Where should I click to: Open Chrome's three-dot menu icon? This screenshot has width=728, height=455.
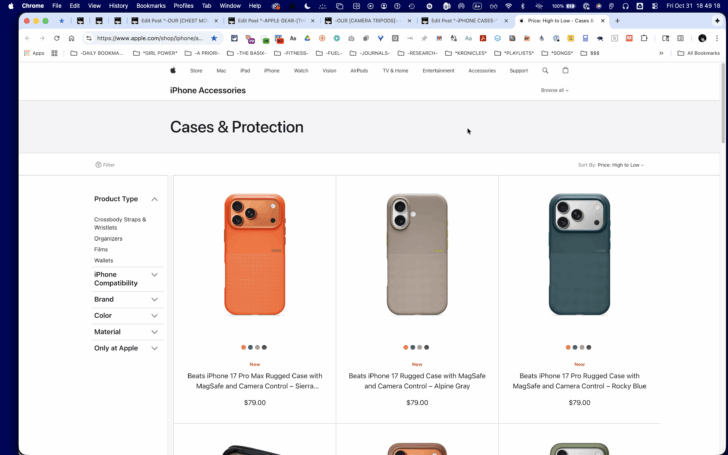717,39
